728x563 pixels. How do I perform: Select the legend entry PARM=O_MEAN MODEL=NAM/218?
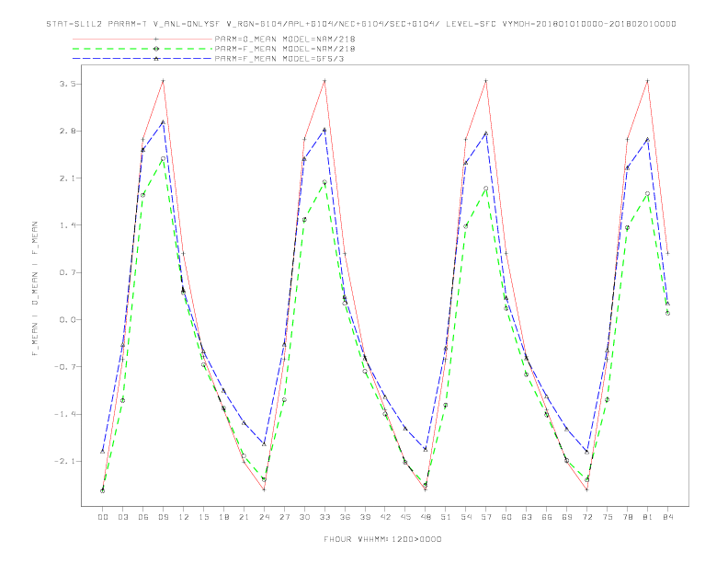285,39
